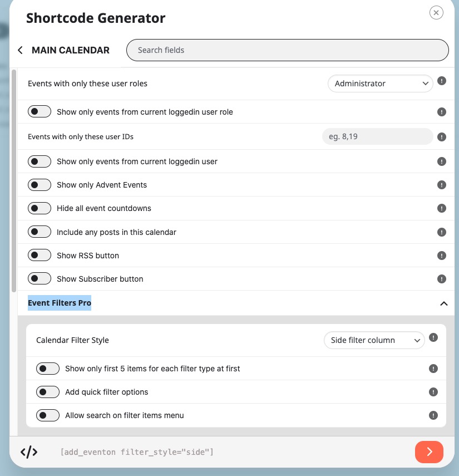Viewport: 459px width, 476px height.
Task: Click info icon for Hide all event countdowns
Action: (441, 208)
